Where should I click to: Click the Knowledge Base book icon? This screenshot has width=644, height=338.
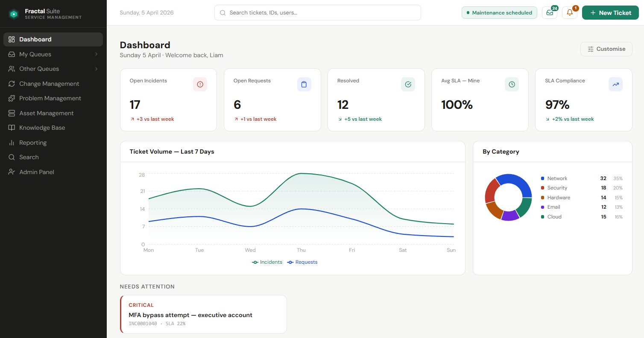coord(12,128)
